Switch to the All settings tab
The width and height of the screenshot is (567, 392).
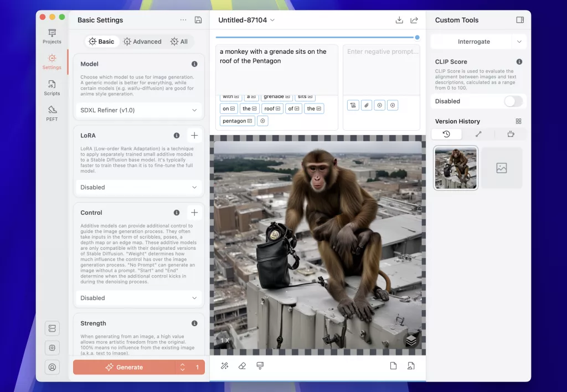(179, 42)
